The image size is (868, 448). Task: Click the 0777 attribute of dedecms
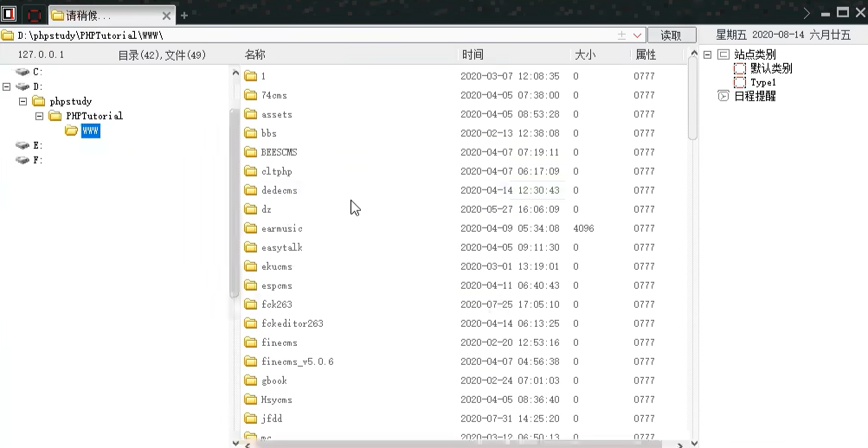click(x=645, y=190)
